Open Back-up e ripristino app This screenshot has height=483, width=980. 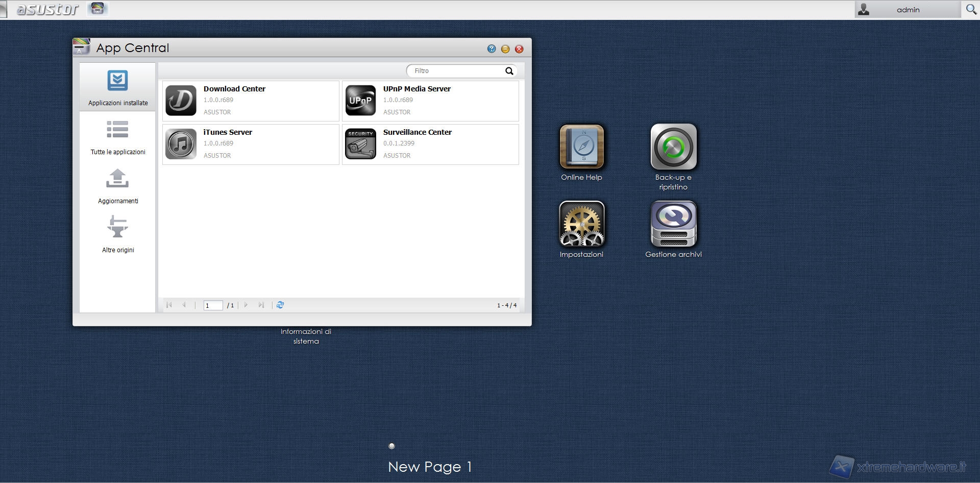coord(673,147)
